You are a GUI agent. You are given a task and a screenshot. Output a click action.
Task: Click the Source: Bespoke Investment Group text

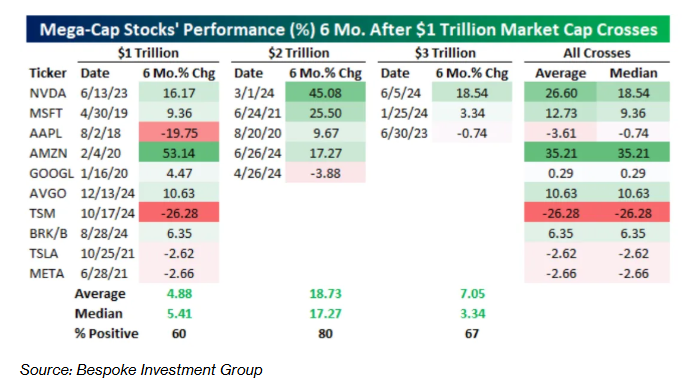[x=141, y=369]
